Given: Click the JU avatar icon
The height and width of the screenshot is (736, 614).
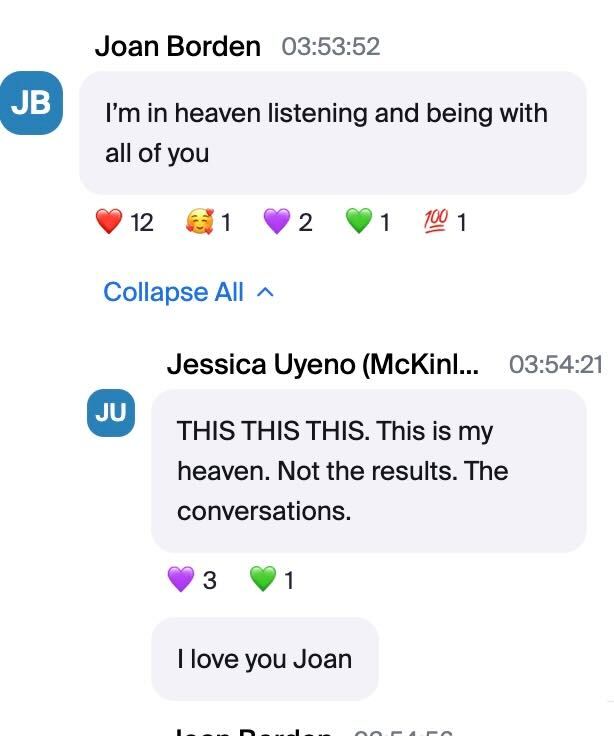Looking at the screenshot, I should click(111, 413).
